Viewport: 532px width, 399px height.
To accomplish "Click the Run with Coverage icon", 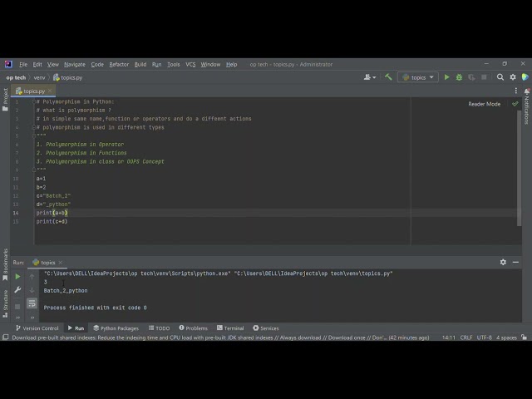I will [471, 77].
